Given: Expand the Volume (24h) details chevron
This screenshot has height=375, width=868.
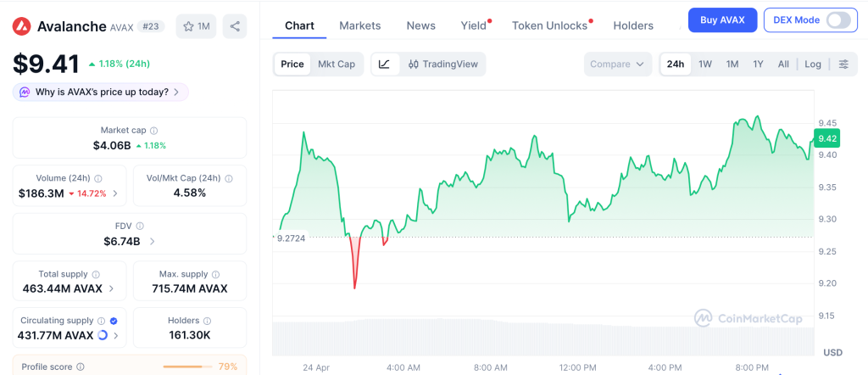Looking at the screenshot, I should [114, 193].
